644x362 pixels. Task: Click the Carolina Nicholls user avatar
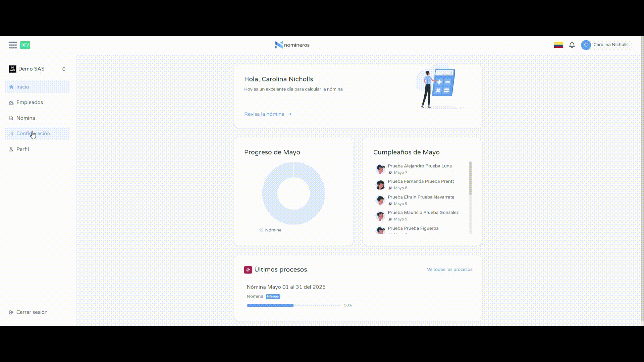[586, 45]
